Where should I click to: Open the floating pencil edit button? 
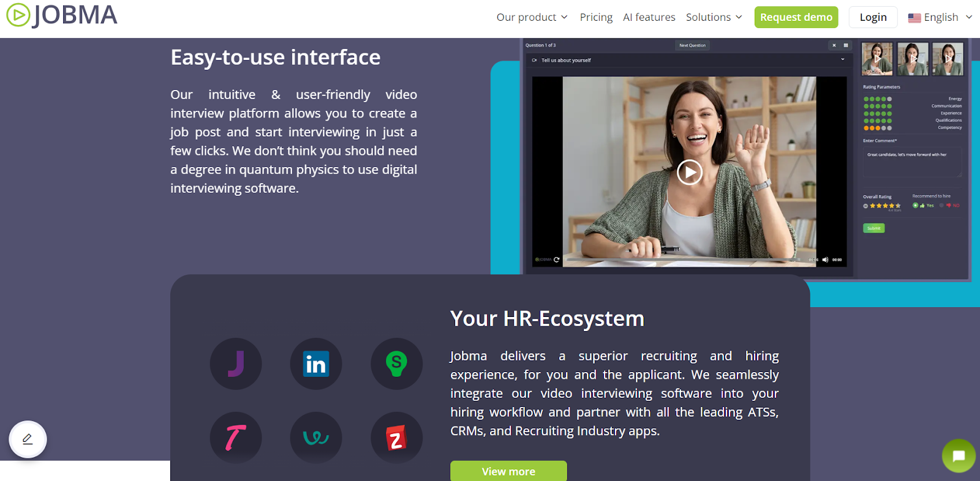point(28,439)
